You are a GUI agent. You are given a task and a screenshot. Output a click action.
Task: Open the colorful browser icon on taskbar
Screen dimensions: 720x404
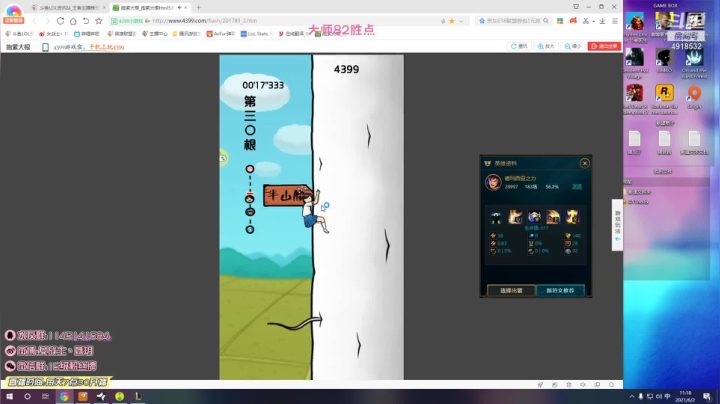pyautogui.click(x=64, y=396)
